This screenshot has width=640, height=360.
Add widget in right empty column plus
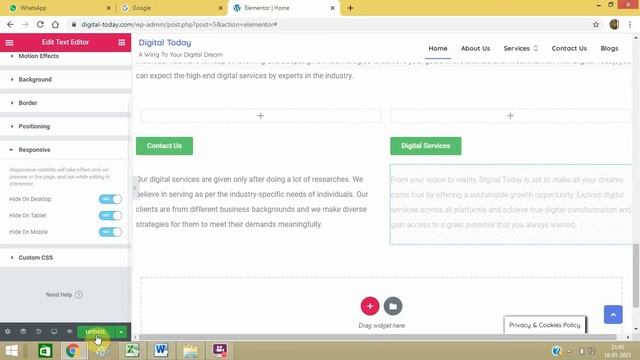[x=510, y=116]
